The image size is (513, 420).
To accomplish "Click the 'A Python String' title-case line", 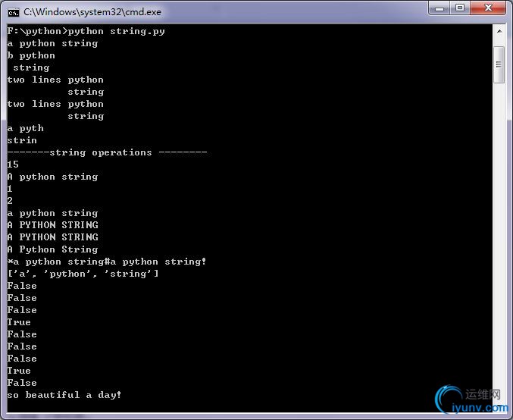I will [53, 249].
